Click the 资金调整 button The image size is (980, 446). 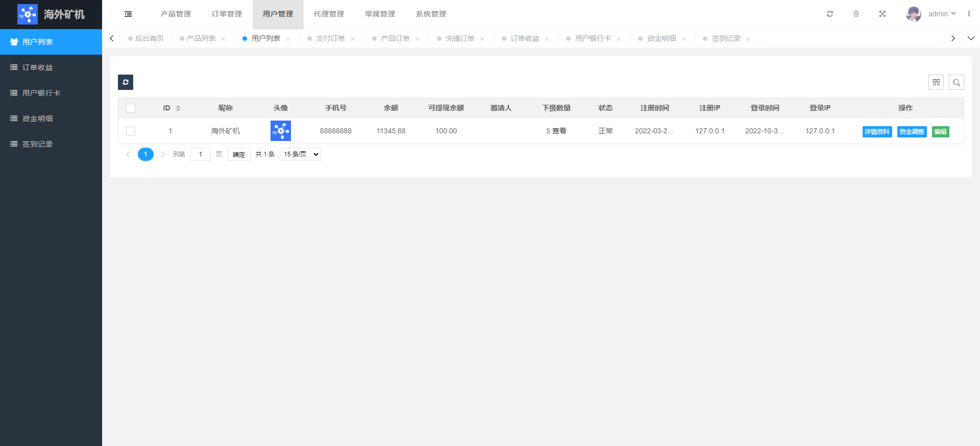(x=912, y=132)
